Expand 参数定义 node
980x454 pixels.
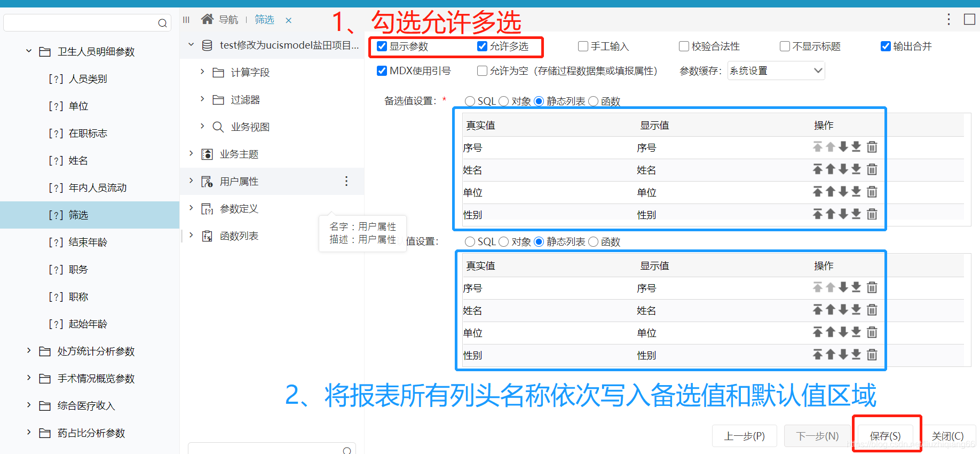[191, 208]
